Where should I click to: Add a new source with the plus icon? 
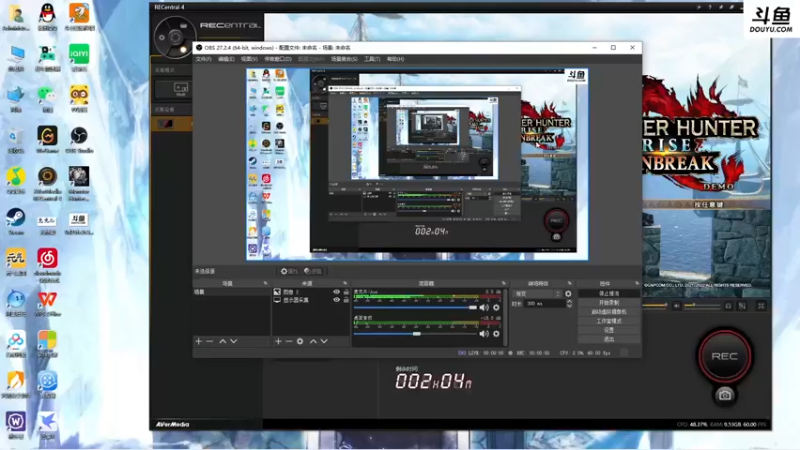click(278, 341)
